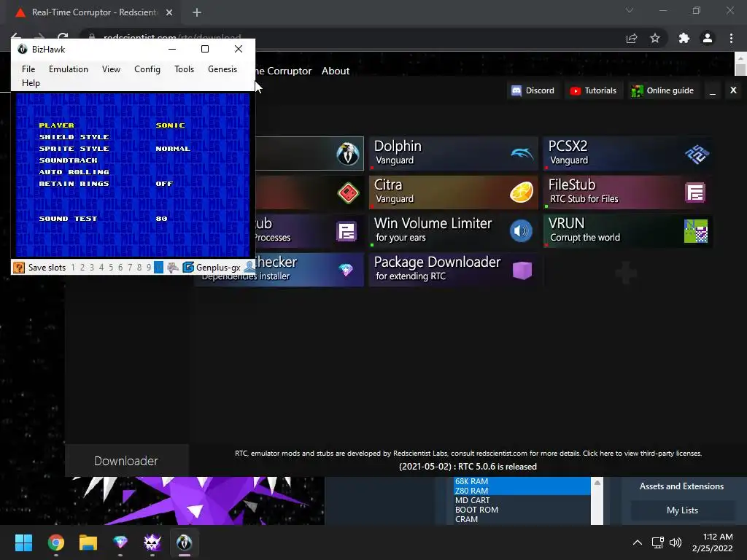The height and width of the screenshot is (560, 747).
Task: Click the purple stub document icon beside Processes
Action: pyautogui.click(x=347, y=231)
